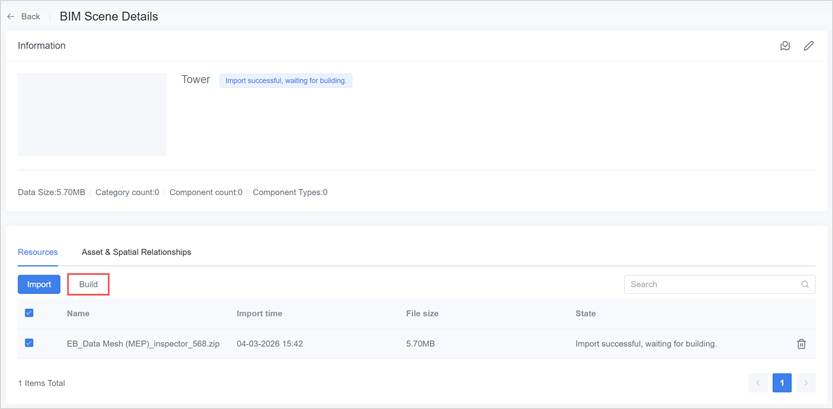Click the Tower scene thumbnail placeholder
Image resolution: width=833 pixels, height=409 pixels.
tap(92, 114)
